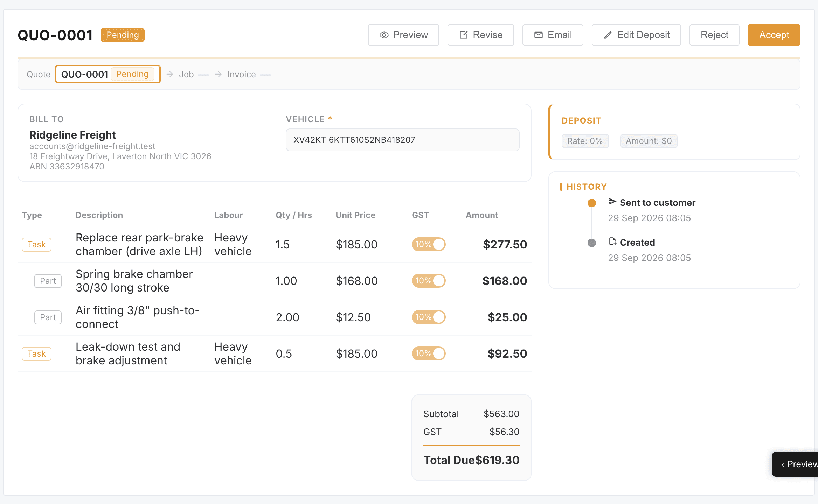Click the Rate: 0% deposit chip
The width and height of the screenshot is (818, 504).
585,141
